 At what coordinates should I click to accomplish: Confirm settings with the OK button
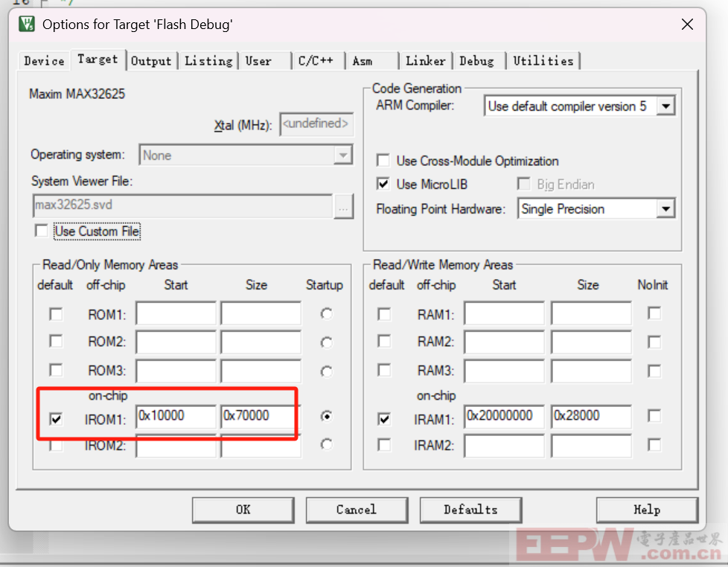click(243, 510)
